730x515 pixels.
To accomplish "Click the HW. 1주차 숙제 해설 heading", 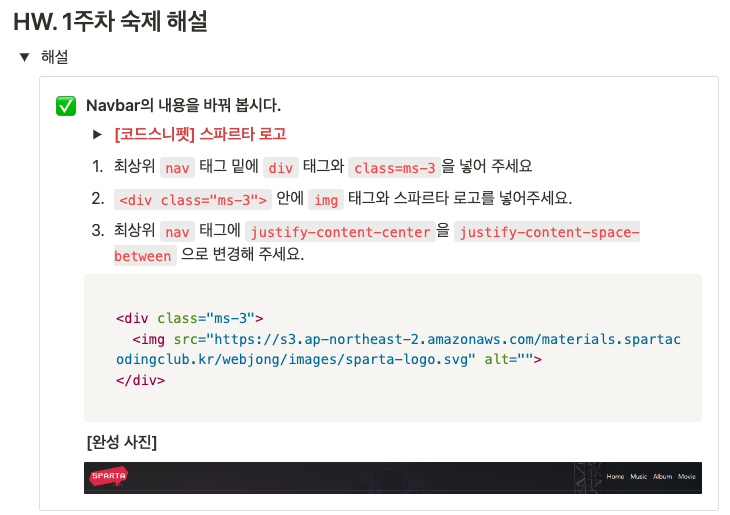I will point(110,21).
